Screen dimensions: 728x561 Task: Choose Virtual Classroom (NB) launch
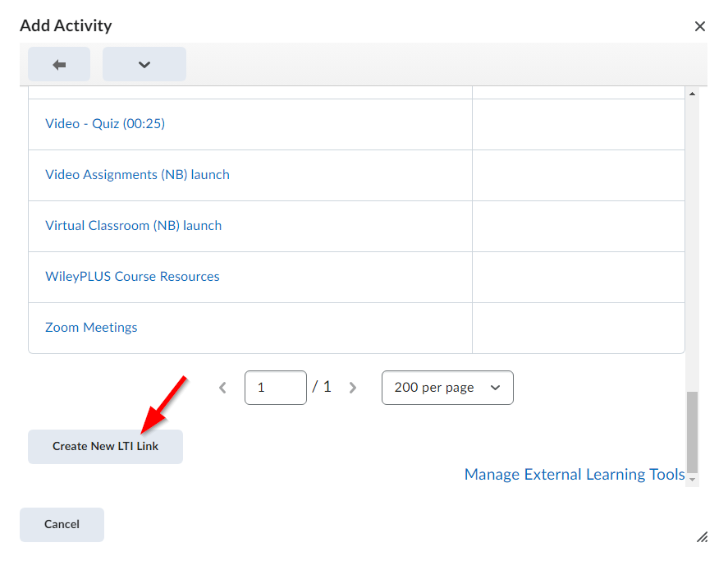pos(133,226)
